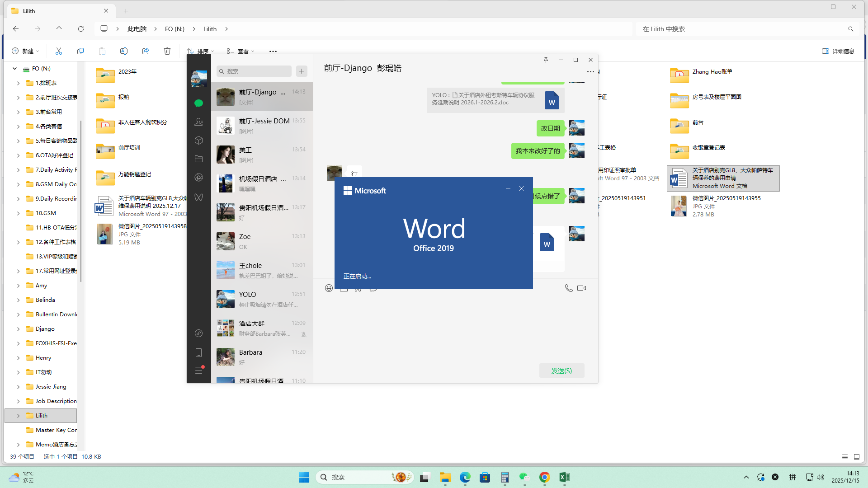Click the 发送(S) send button
The height and width of the screenshot is (488, 868).
point(561,371)
